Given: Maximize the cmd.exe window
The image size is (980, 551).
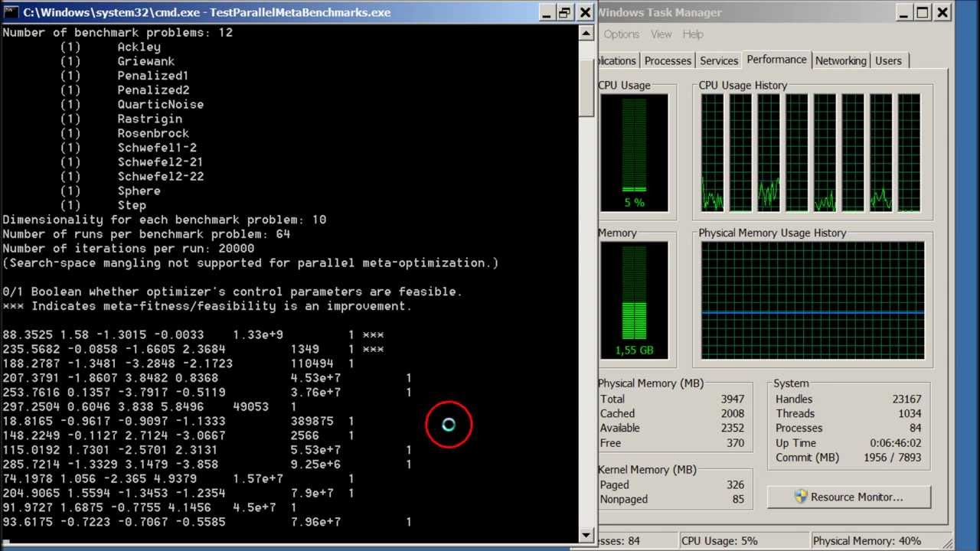Looking at the screenshot, I should coord(565,12).
